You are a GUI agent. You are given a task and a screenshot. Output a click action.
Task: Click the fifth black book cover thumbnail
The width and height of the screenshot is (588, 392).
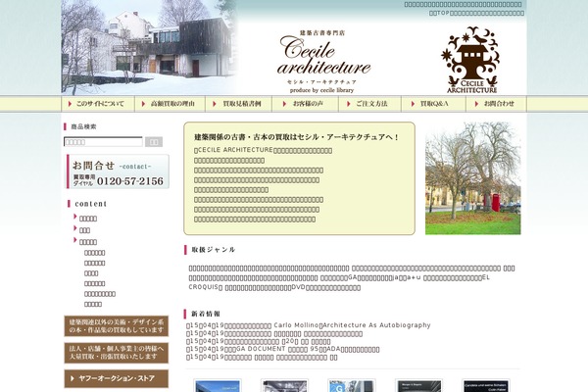[x=486, y=385]
